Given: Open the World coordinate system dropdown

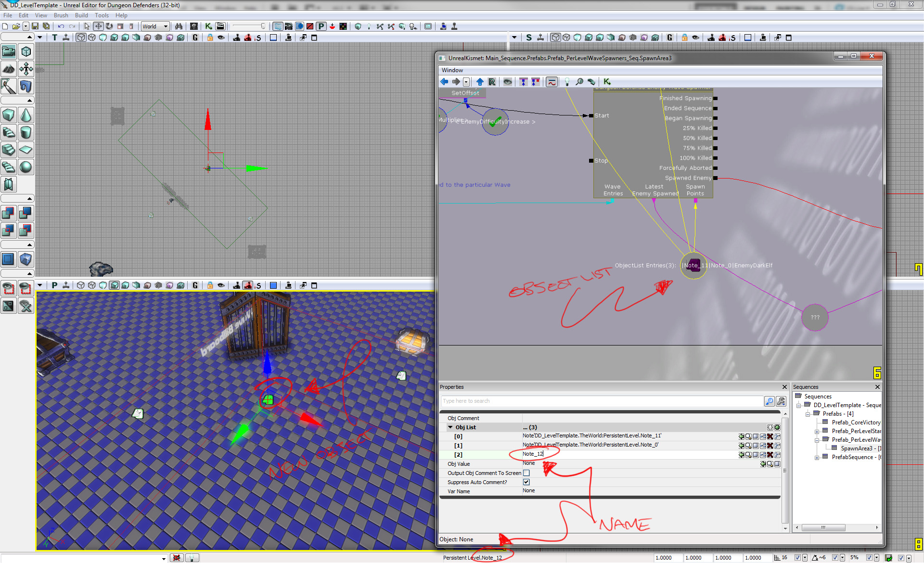Looking at the screenshot, I should (155, 26).
